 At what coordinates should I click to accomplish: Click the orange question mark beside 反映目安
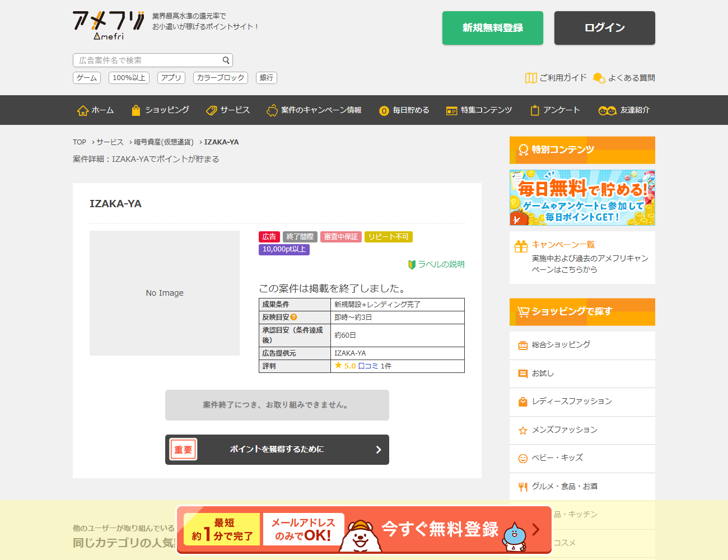coord(293,317)
